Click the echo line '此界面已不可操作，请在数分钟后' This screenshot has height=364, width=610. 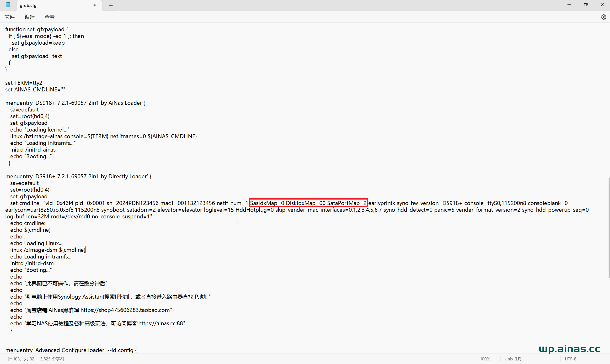pyautogui.click(x=59, y=283)
